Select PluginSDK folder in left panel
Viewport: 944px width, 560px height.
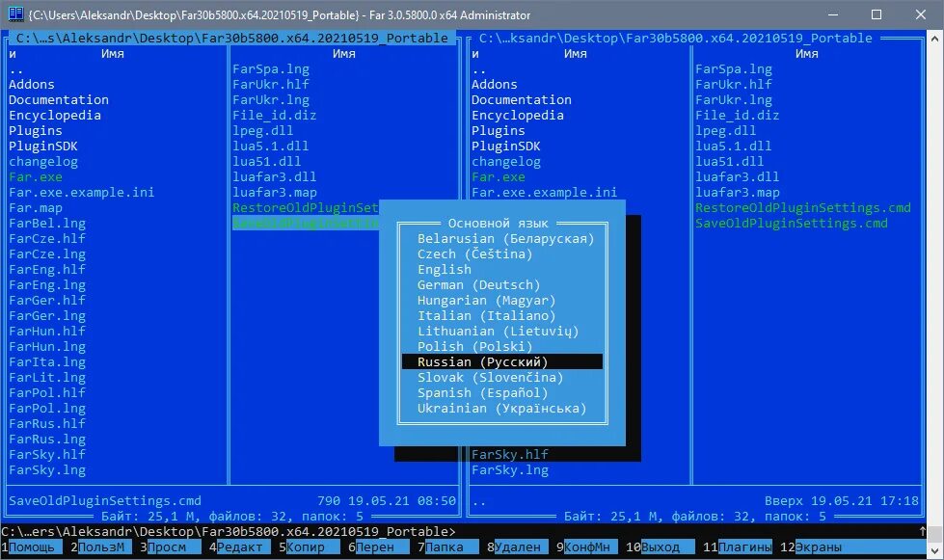tap(42, 147)
